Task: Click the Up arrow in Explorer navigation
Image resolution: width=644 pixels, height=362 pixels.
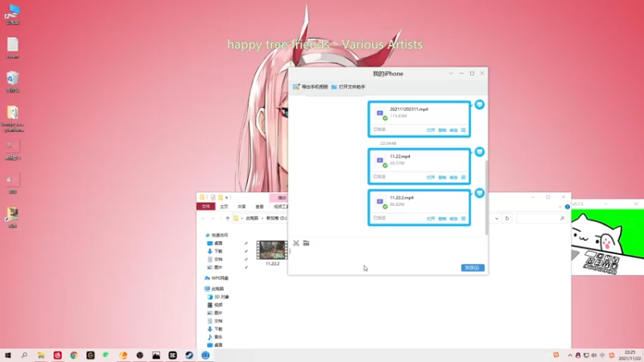Action: tap(228, 218)
